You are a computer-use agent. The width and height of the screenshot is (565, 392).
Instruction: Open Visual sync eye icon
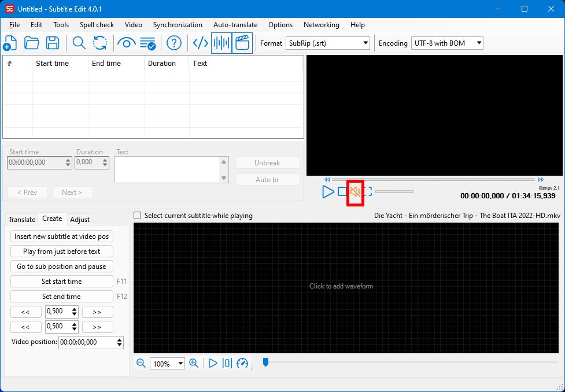pos(126,43)
